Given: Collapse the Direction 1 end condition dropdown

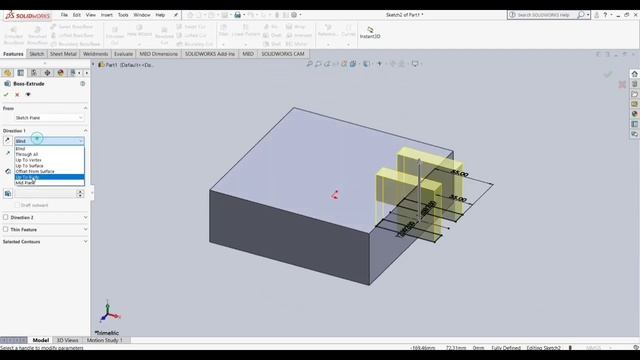Looking at the screenshot, I should [x=49, y=141].
